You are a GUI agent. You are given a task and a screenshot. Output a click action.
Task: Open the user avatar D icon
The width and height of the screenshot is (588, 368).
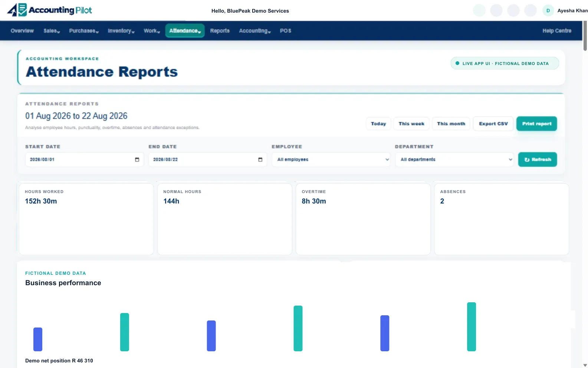tap(548, 10)
